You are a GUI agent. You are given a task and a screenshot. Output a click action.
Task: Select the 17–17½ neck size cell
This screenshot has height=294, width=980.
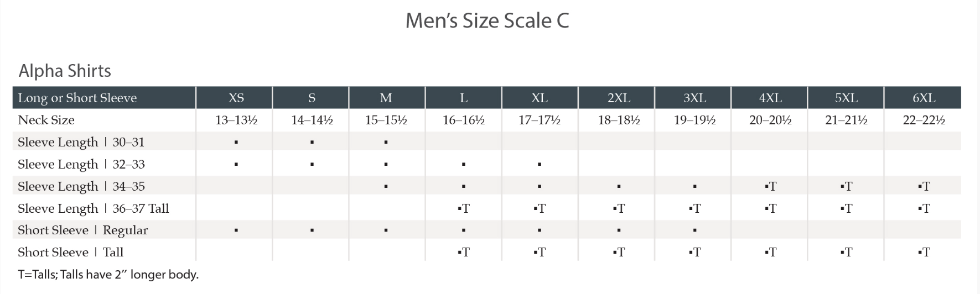tap(540, 120)
